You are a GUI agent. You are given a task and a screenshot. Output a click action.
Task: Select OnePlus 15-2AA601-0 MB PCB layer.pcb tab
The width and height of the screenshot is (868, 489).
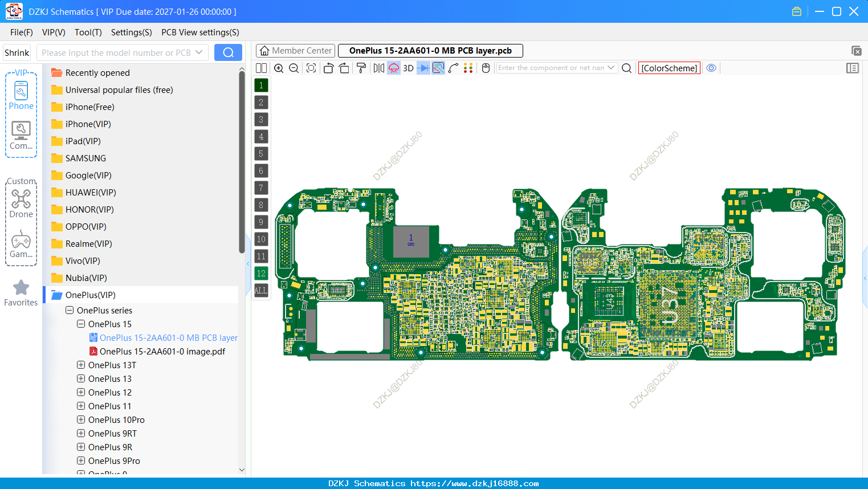(430, 51)
